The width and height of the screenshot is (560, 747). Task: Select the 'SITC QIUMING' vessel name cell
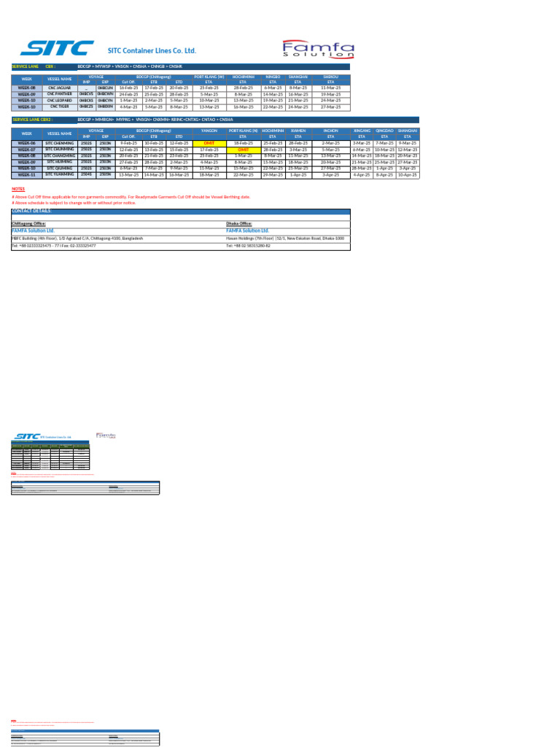coord(60,169)
